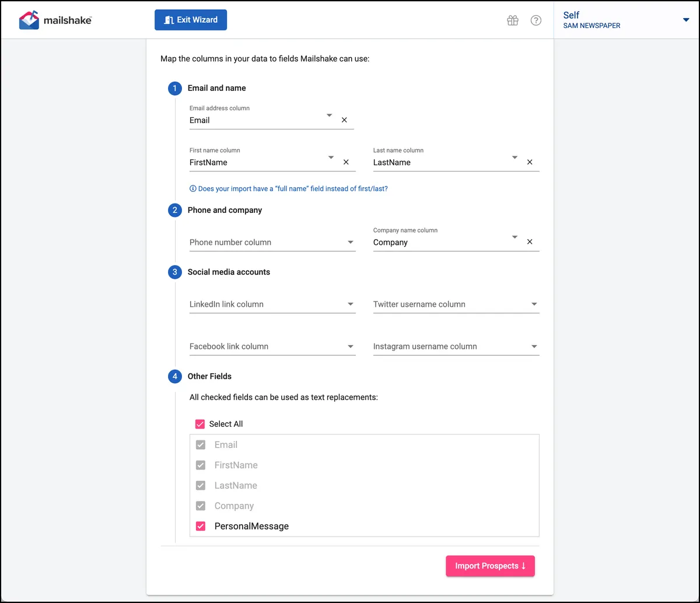700x603 pixels.
Task: Open the full name field help link
Action: click(289, 189)
